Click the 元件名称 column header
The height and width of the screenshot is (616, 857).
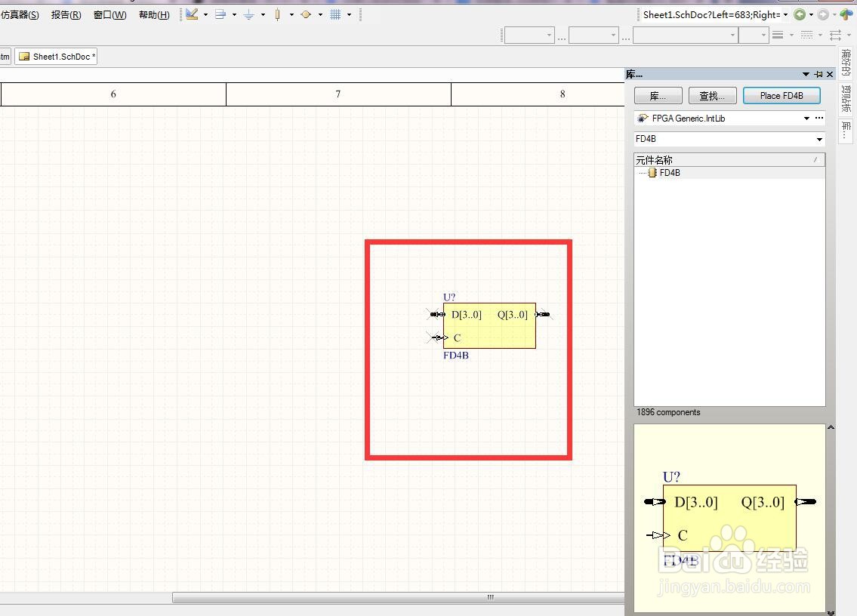(x=729, y=159)
